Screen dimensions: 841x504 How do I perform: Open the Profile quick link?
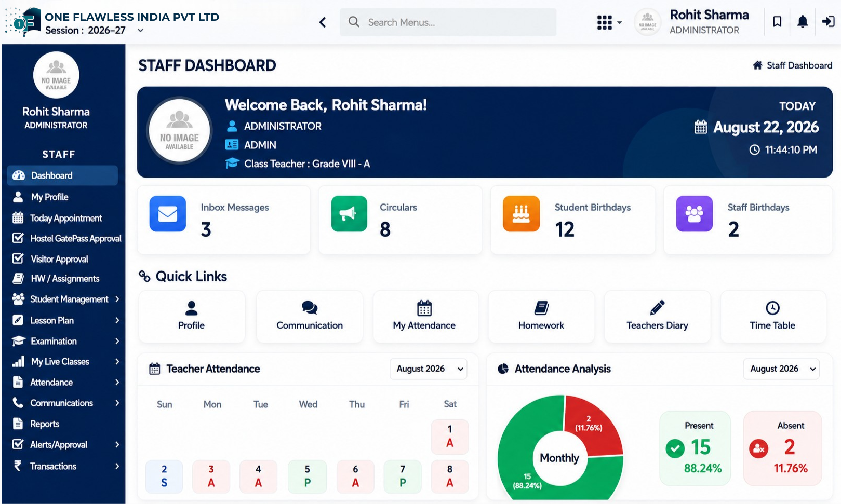click(192, 316)
